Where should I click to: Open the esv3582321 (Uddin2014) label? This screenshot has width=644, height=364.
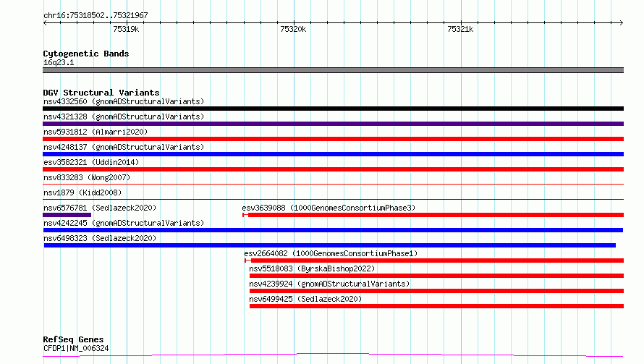[91, 162]
